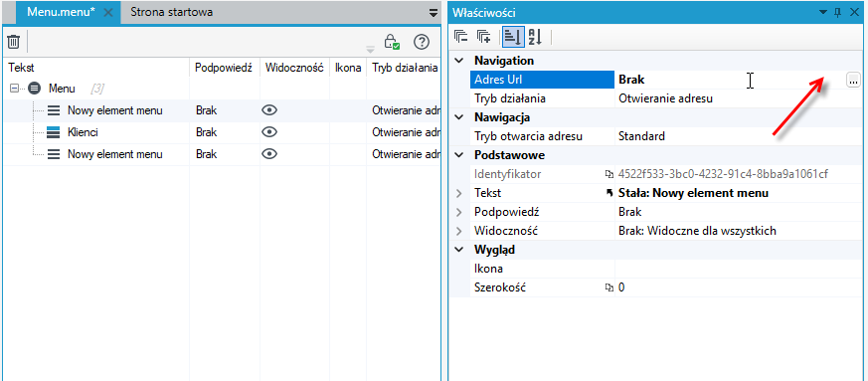Click the trash delete icon in menu toolbar
The height and width of the screenshot is (381, 868).
pyautogui.click(x=13, y=42)
